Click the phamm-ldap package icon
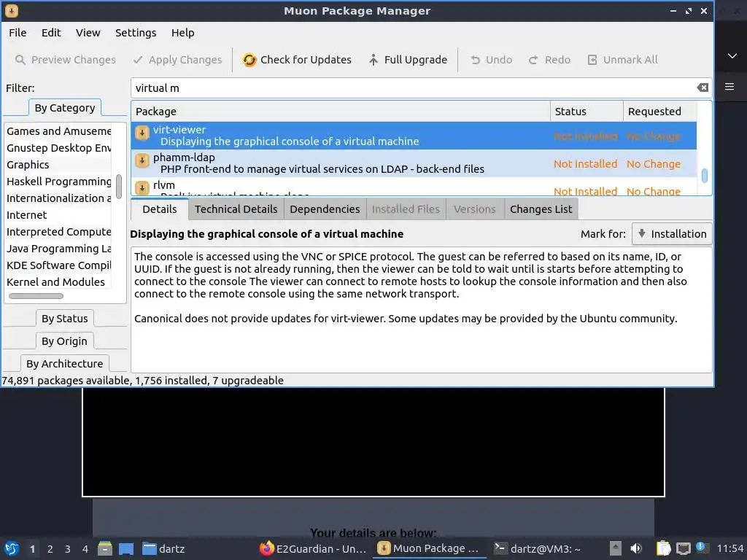 click(x=142, y=160)
